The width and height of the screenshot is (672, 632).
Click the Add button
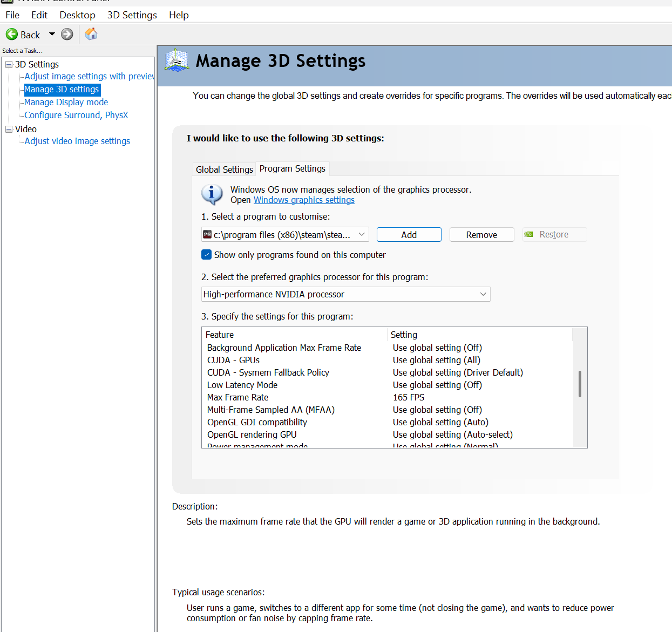pos(409,235)
